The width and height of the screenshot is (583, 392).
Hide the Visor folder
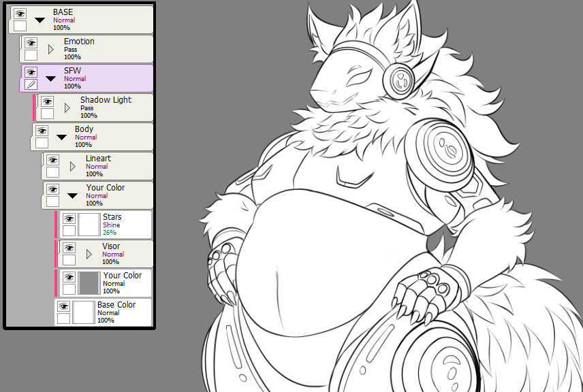[x=69, y=248]
